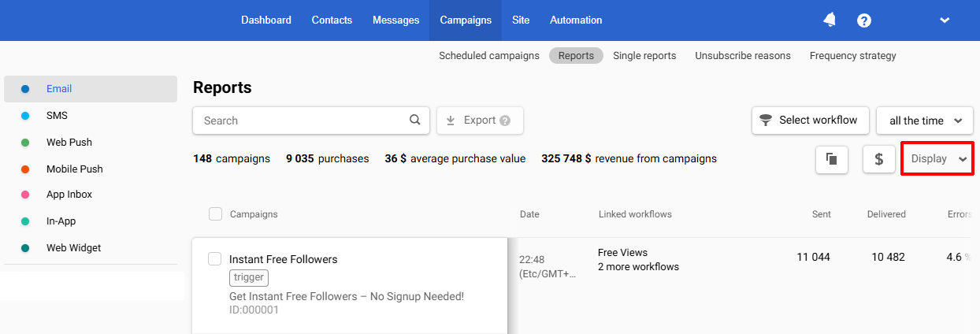Open the Automation menu
Viewport: 980px width, 334px height.
click(576, 20)
